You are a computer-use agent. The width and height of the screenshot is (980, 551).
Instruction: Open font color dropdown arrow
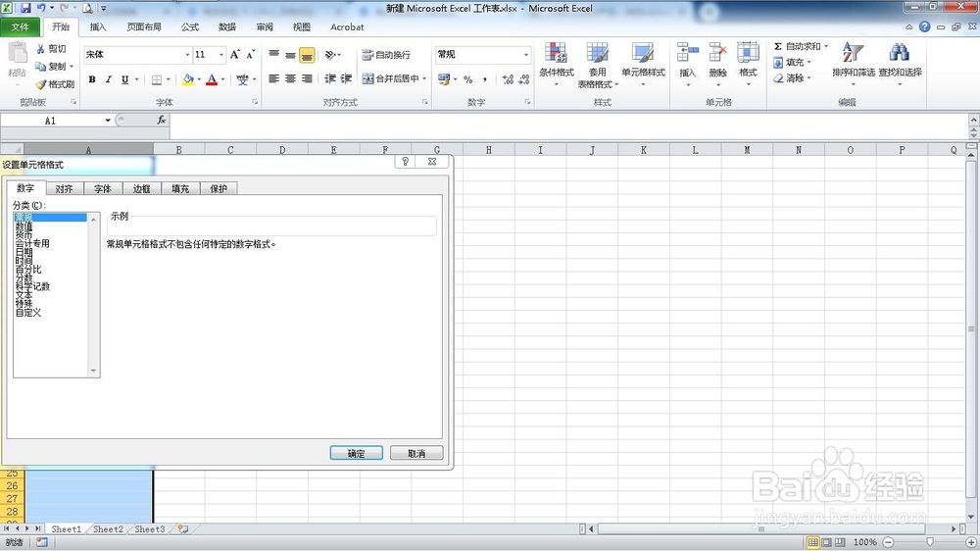click(x=222, y=79)
